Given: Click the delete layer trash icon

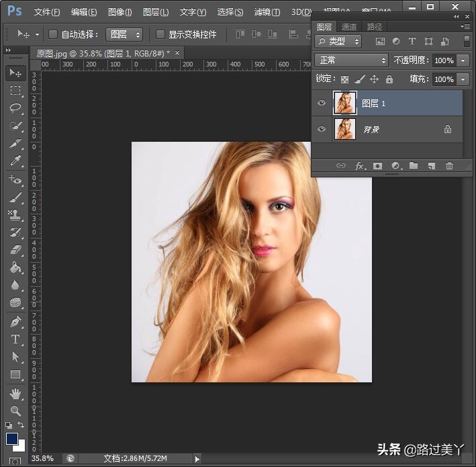Looking at the screenshot, I should tap(449, 166).
